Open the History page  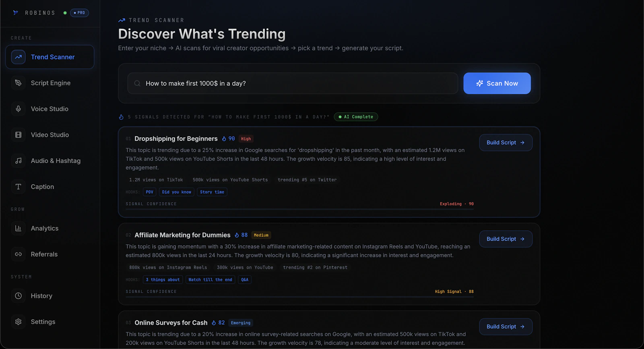[x=50, y=296]
